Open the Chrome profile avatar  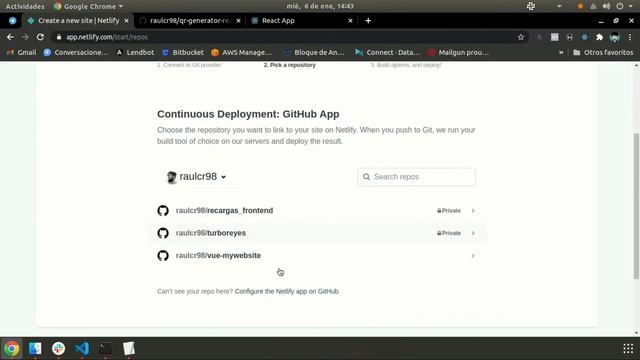(x=614, y=37)
